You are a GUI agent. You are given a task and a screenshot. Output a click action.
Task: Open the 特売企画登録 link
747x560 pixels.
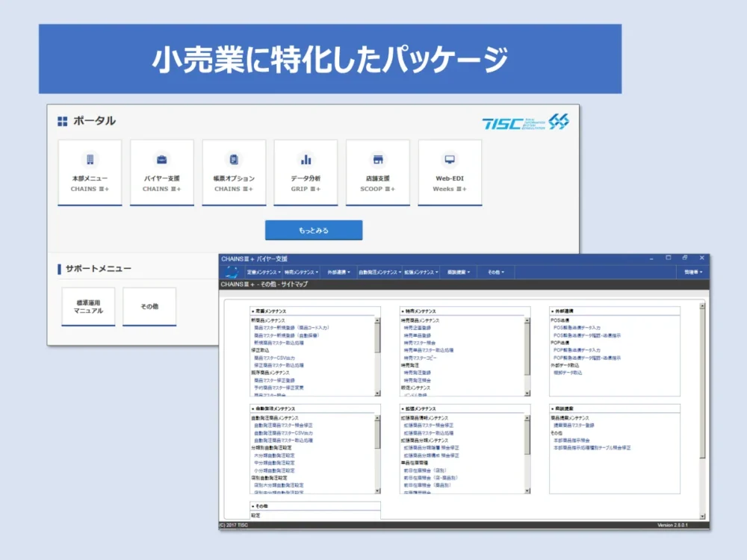click(x=417, y=328)
